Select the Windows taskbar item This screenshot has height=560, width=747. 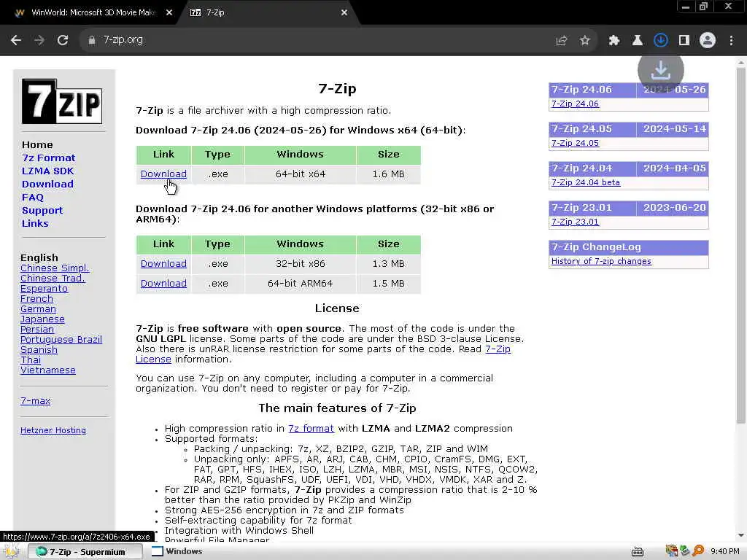click(x=177, y=551)
